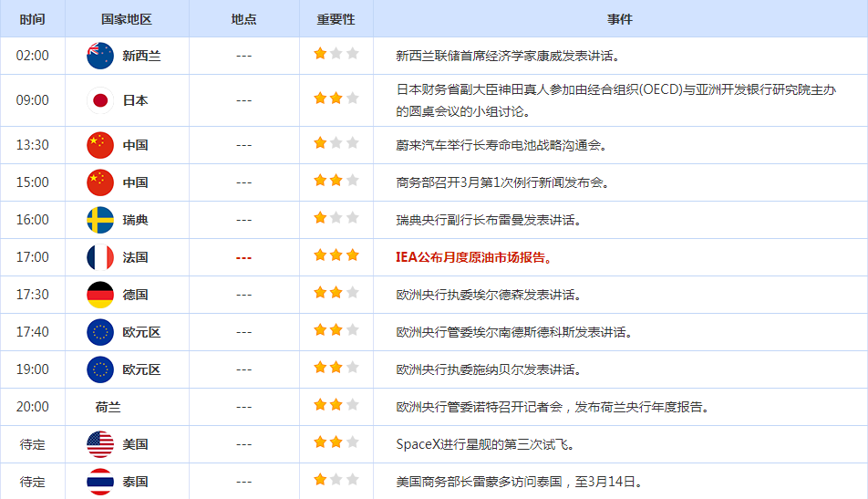Click the importance stars in the 19:00 row
Screen dimensions: 868x499
(x=336, y=368)
